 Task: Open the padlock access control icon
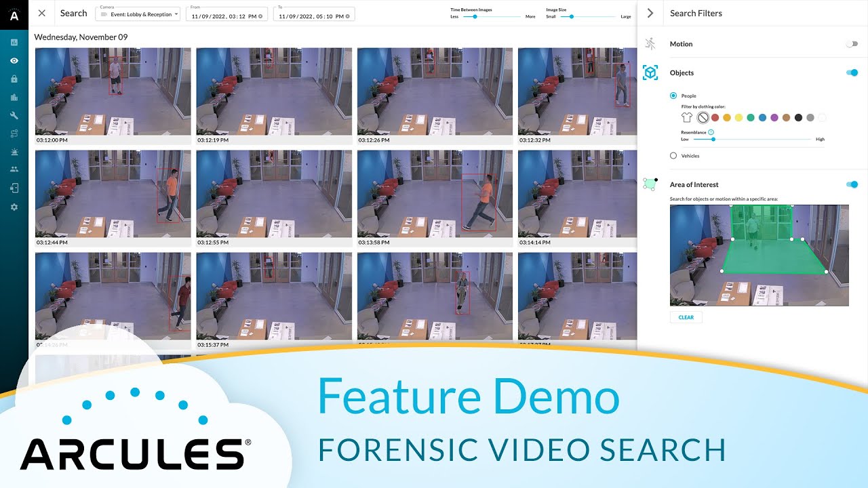[x=14, y=79]
